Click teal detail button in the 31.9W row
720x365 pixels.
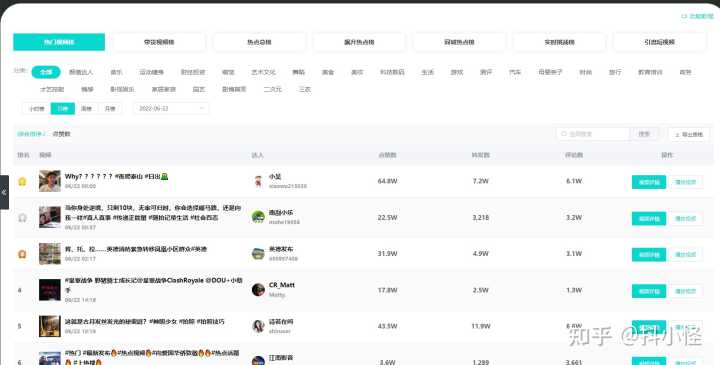(x=649, y=254)
